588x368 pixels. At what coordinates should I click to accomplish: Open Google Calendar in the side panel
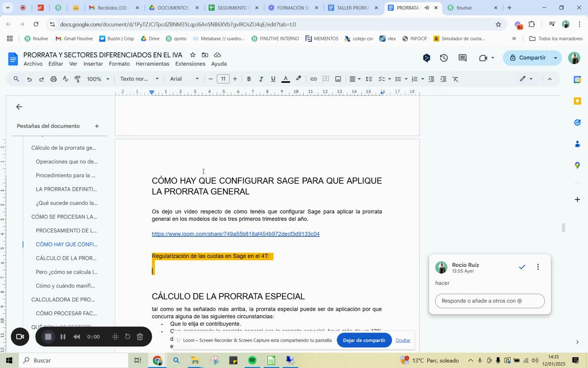[x=577, y=80]
